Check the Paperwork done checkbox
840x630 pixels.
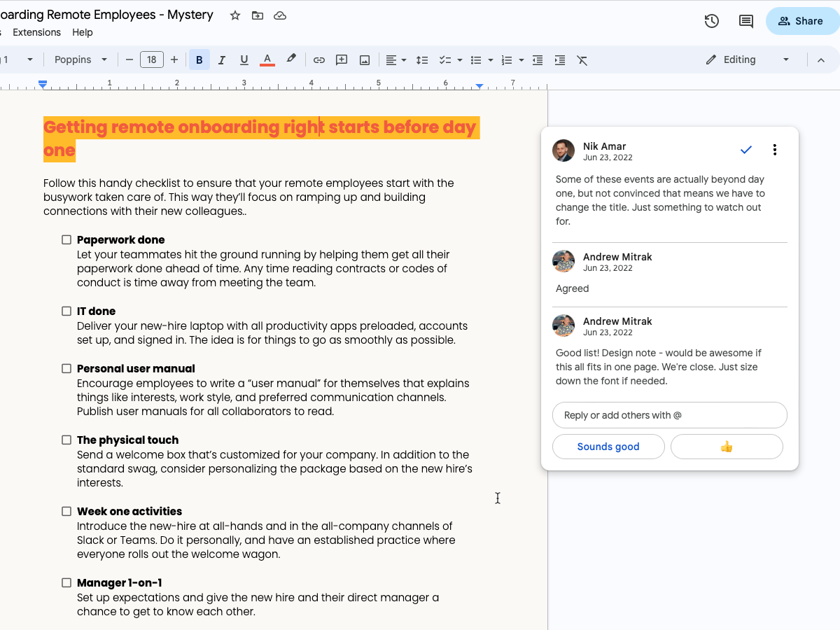pos(66,239)
